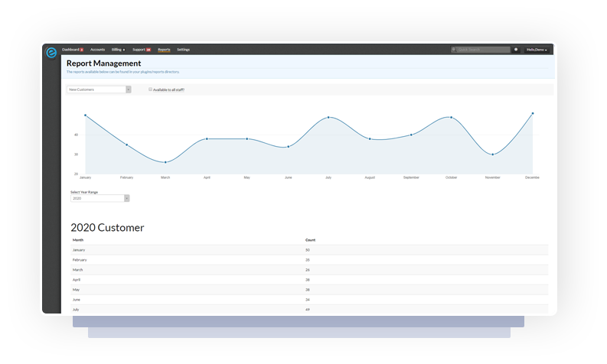This screenshot has width=607, height=364.
Task: Select the 'April' table row label
Action: (77, 280)
